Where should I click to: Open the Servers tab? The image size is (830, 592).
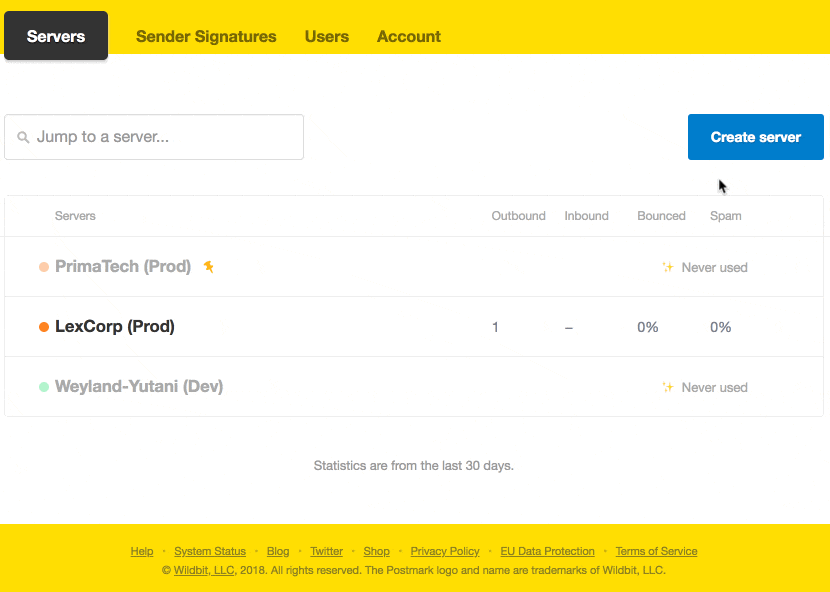click(56, 35)
